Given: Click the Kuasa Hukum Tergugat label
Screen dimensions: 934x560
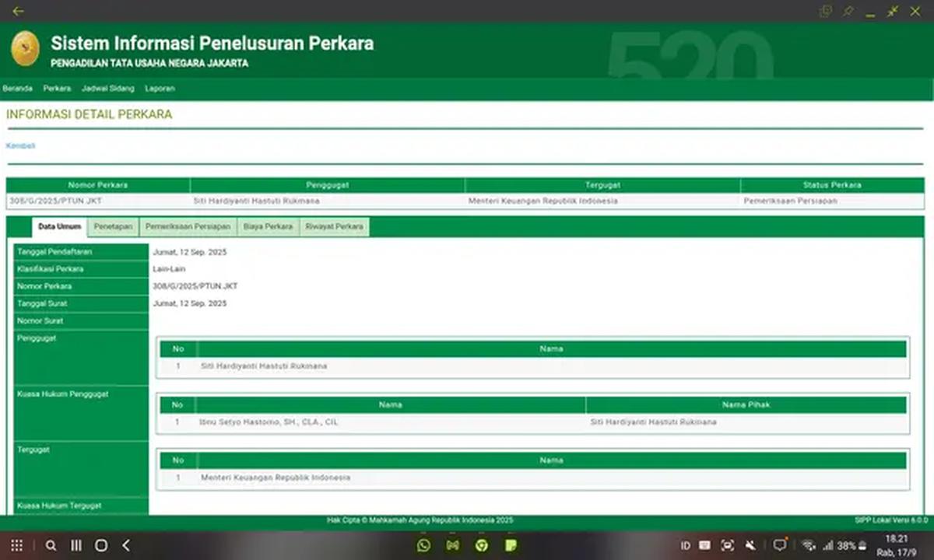Looking at the screenshot, I should coord(59,506).
